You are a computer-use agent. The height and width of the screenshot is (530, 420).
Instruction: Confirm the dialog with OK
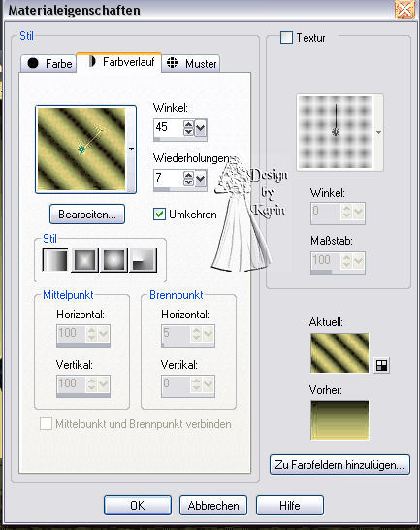coord(138,506)
